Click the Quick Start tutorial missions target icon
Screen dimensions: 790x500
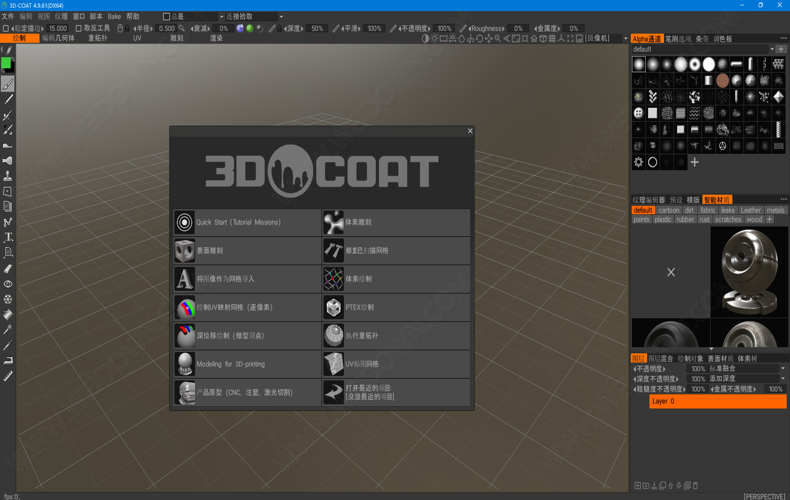[184, 222]
